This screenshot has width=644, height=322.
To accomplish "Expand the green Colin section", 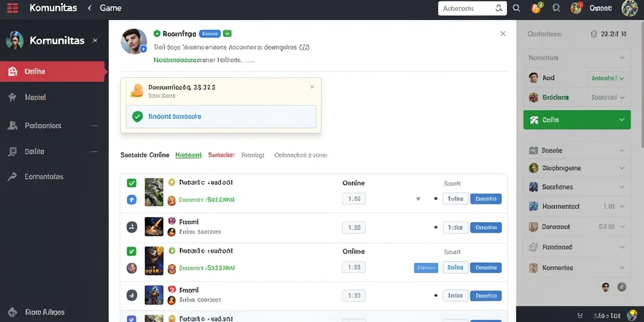I will [x=577, y=120].
